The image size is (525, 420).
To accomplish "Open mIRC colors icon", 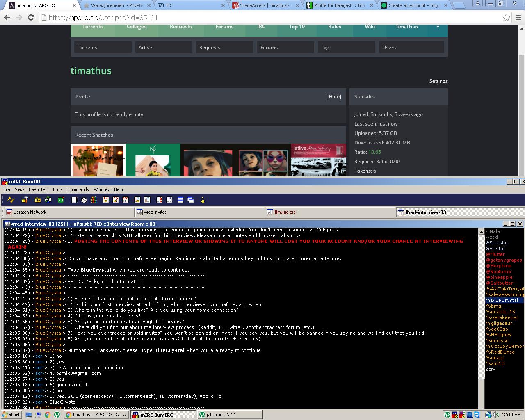I will [x=94, y=200].
